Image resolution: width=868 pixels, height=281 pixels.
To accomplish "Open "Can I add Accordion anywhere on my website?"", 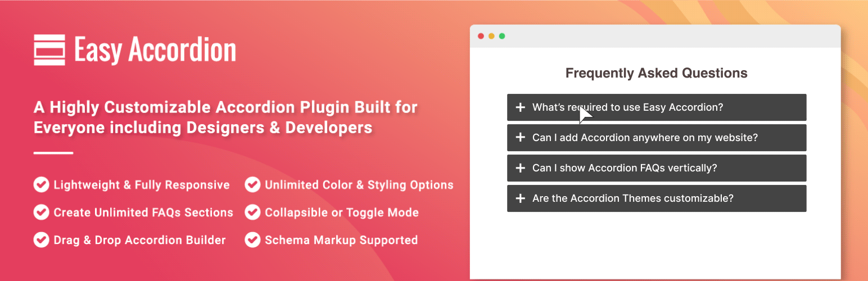I will [657, 138].
